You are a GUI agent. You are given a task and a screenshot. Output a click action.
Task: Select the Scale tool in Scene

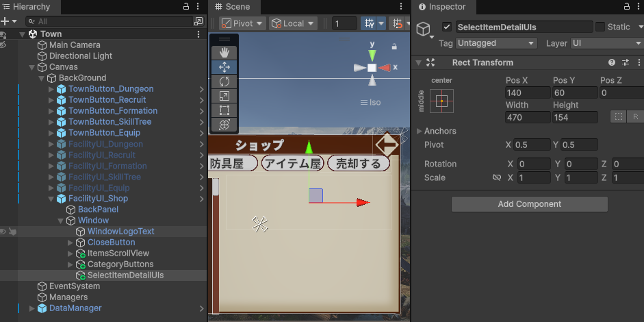[x=224, y=96]
